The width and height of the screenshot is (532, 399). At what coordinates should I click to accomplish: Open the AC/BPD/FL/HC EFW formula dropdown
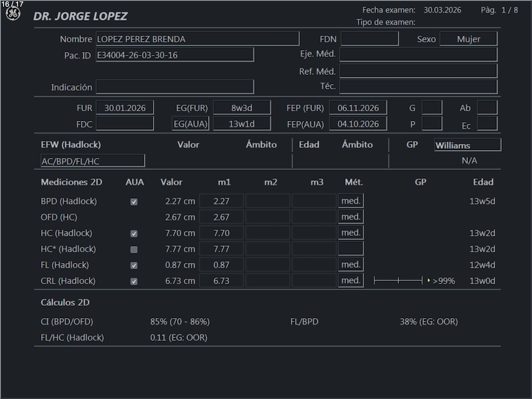tap(92, 161)
